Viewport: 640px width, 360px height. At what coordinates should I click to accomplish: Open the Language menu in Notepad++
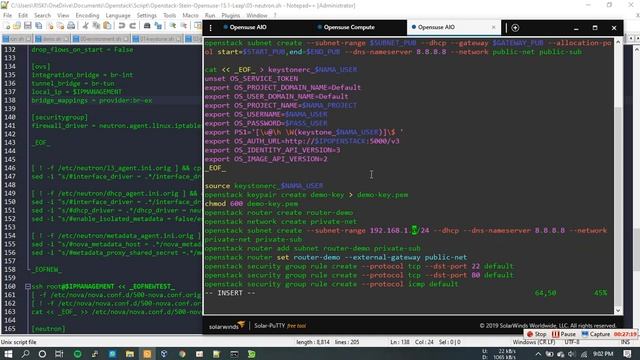point(118,16)
